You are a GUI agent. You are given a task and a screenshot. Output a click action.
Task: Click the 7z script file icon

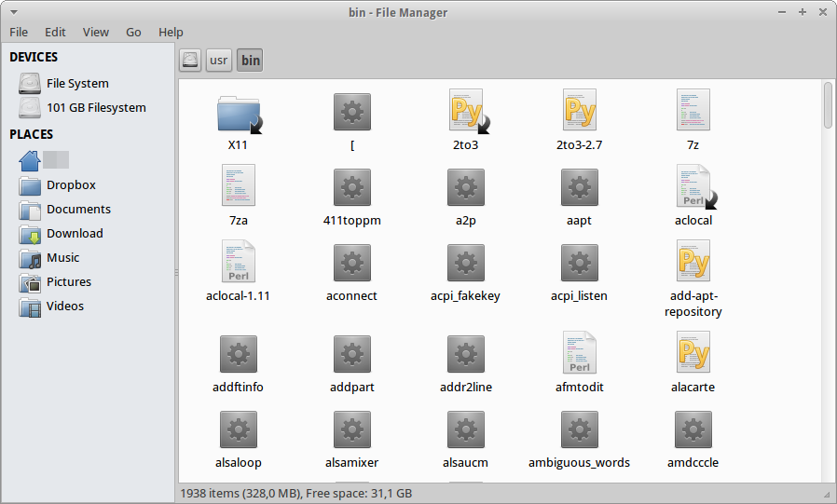693,112
